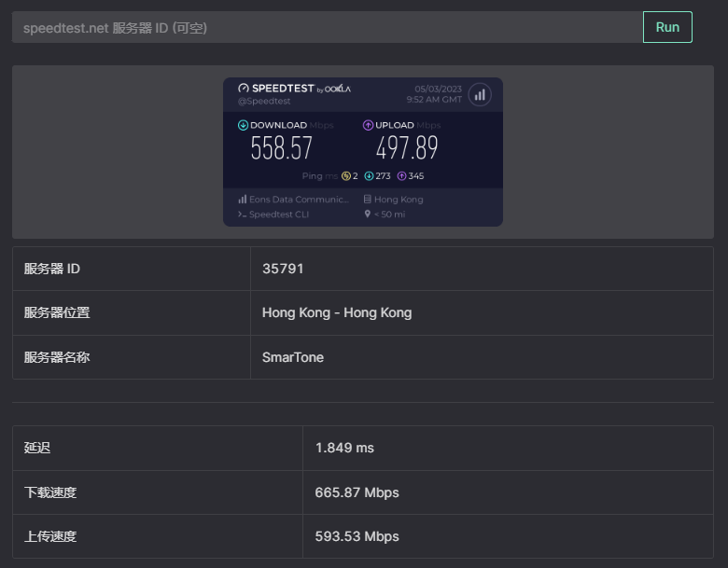Click the server icon next to Hong Kong
This screenshot has width=728, height=568.
tap(368, 200)
